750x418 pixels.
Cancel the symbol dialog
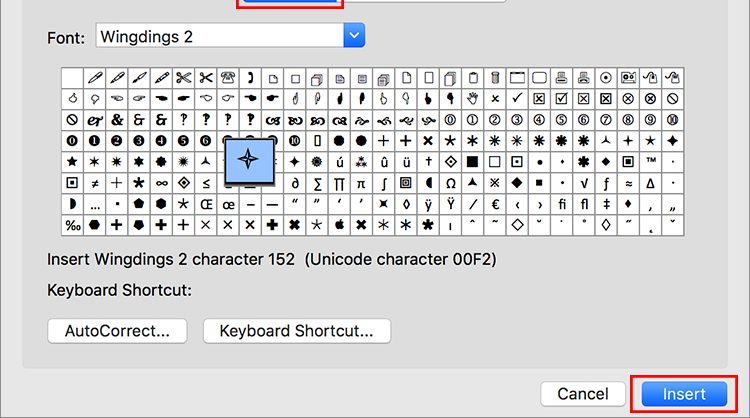(583, 394)
